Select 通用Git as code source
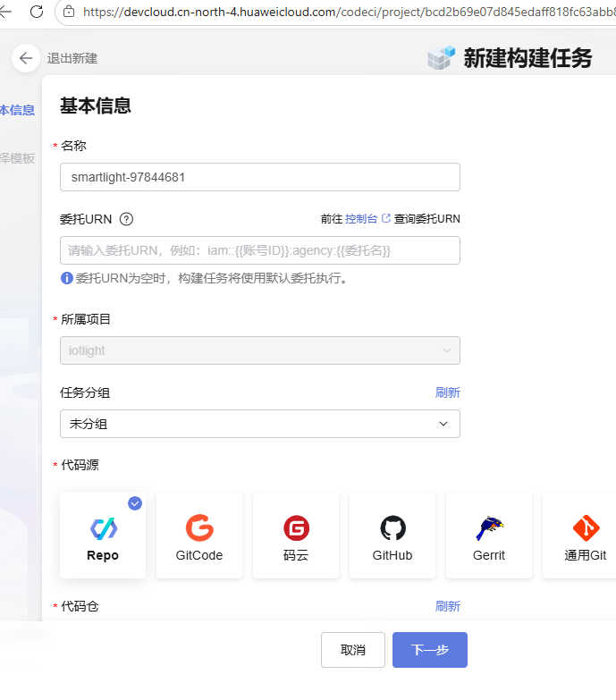Screen dimensions: 616x700 coord(579,536)
